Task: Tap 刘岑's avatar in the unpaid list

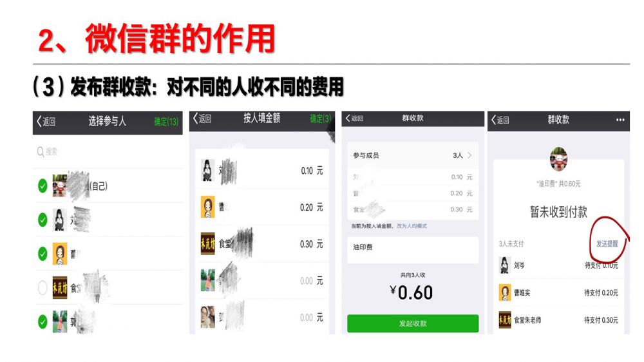Action: [x=505, y=265]
